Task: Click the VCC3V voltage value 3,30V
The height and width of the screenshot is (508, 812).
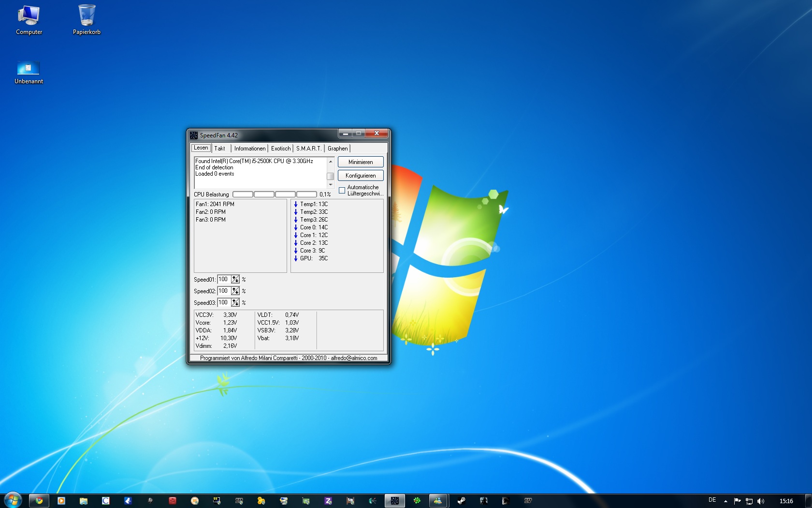Action: pyautogui.click(x=230, y=315)
